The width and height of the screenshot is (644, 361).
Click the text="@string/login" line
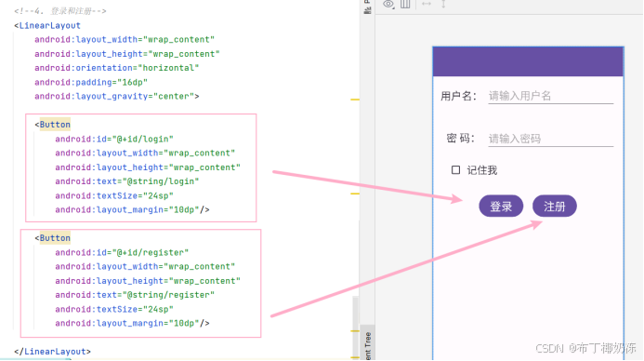click(127, 181)
